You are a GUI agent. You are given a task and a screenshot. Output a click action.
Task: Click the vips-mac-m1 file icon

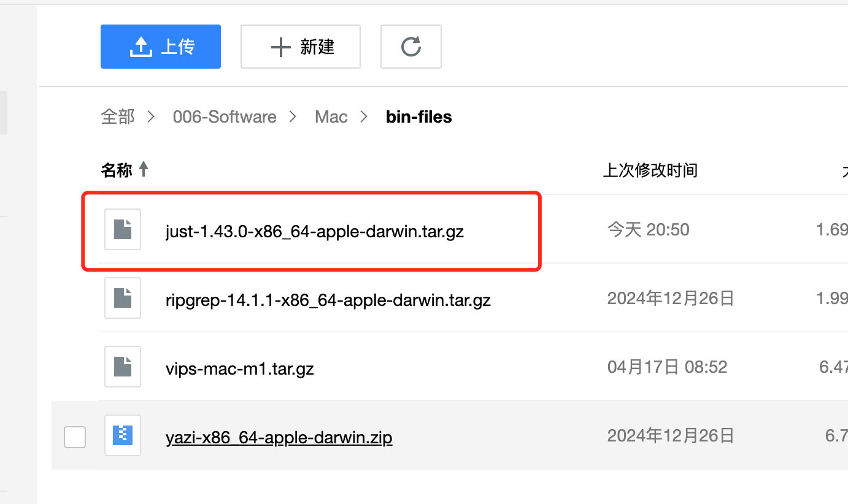(x=123, y=367)
